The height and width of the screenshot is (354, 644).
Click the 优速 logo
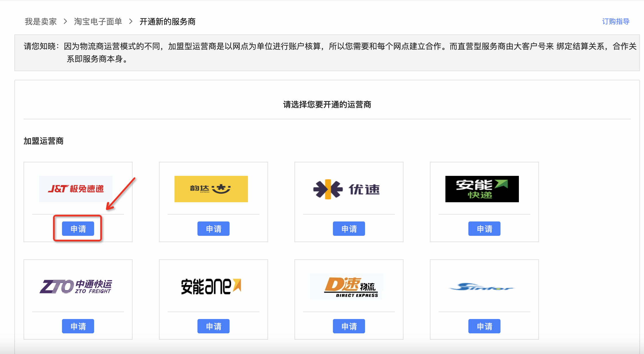point(346,189)
